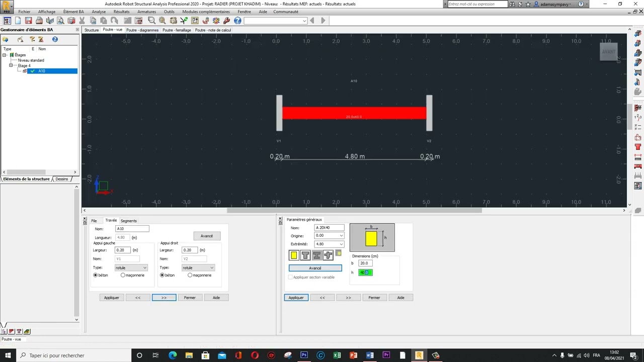644x362 pixels.
Task: Toggle Appliquer section variable checkbox
Action: click(x=290, y=278)
